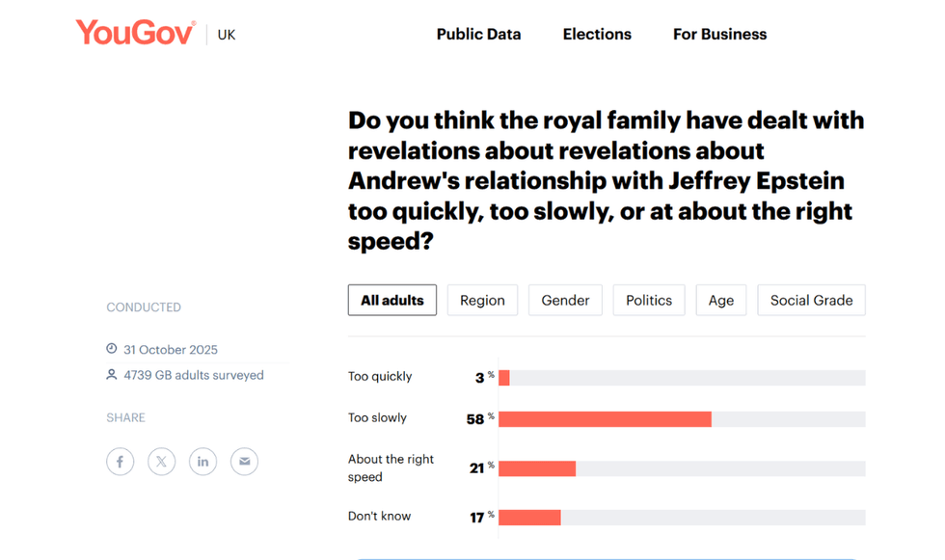Screen dimensions: 945x560
Task: Open the Elections menu
Action: click(597, 34)
